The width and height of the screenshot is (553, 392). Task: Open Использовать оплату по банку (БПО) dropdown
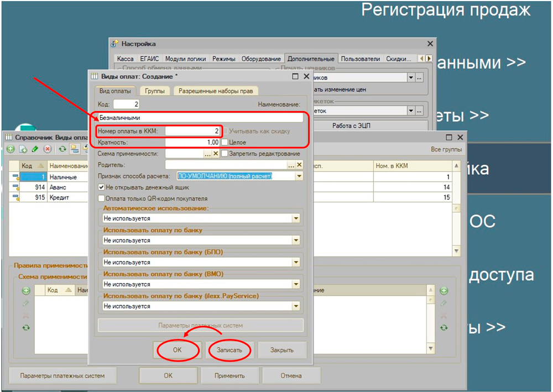[297, 263]
